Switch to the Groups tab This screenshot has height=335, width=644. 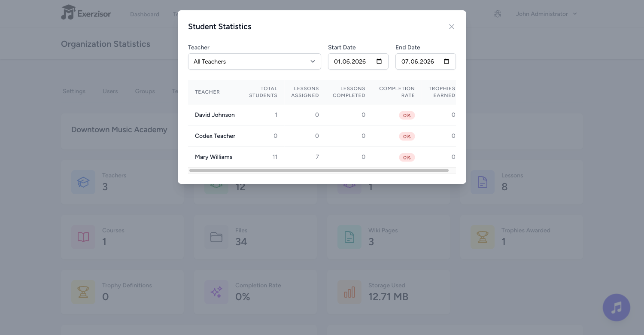click(145, 91)
